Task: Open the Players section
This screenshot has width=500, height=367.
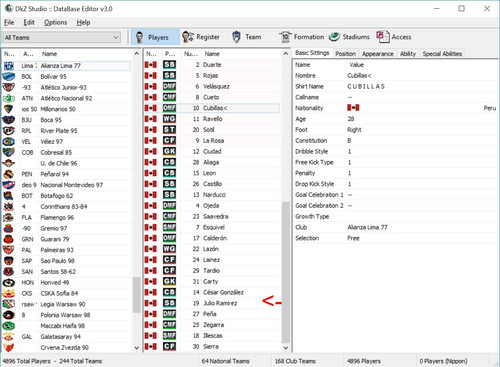Action: click(x=155, y=37)
